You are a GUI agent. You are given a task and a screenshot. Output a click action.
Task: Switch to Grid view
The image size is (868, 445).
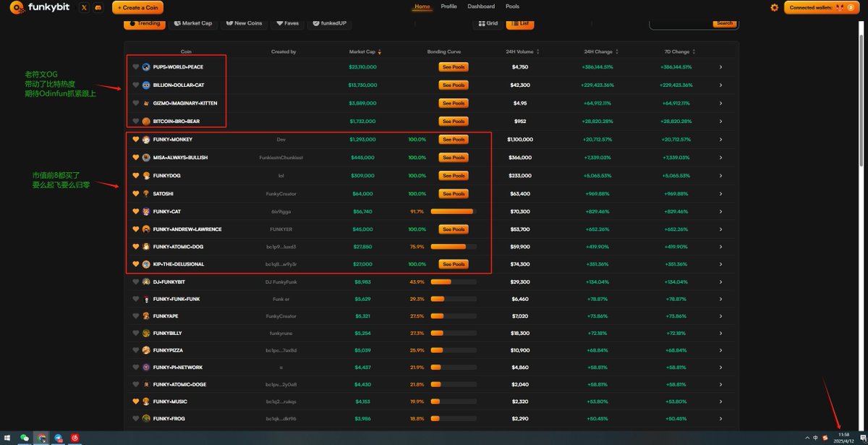tap(488, 23)
